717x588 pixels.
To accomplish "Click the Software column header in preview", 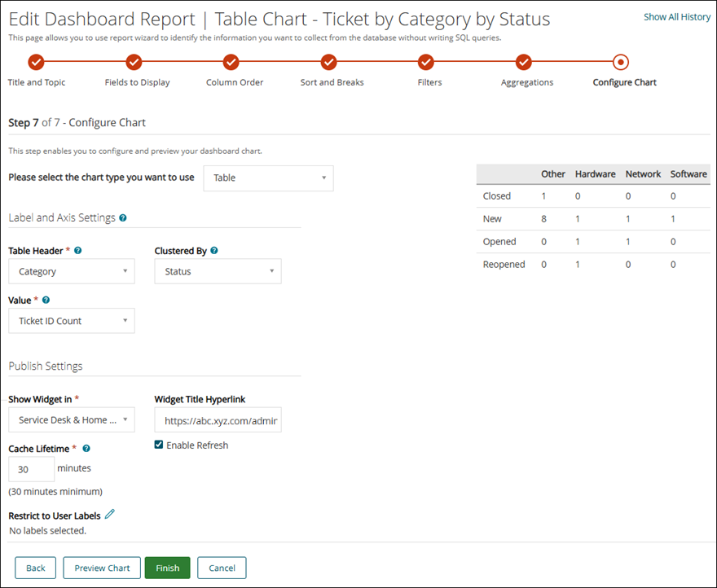I will coord(688,174).
